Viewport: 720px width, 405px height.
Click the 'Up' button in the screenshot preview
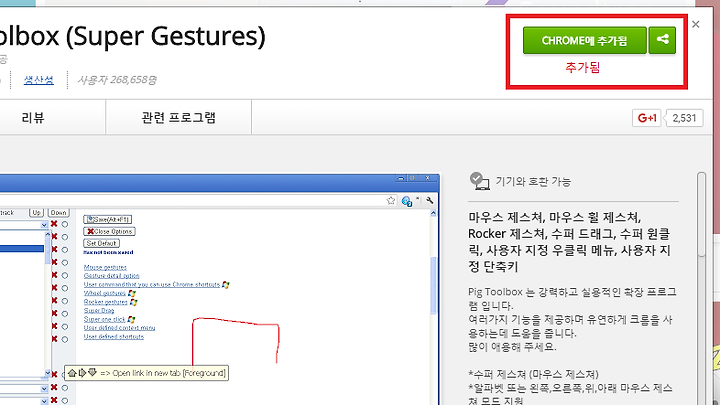[x=36, y=213]
